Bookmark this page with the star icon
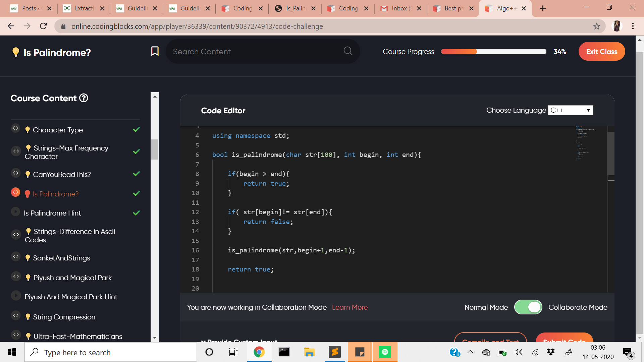 (596, 26)
